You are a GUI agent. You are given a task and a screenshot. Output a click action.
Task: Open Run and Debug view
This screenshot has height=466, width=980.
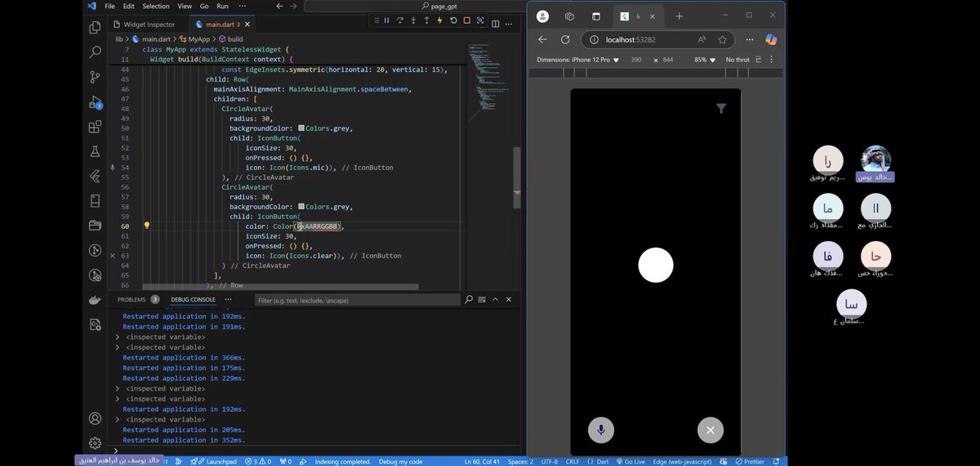point(96,102)
